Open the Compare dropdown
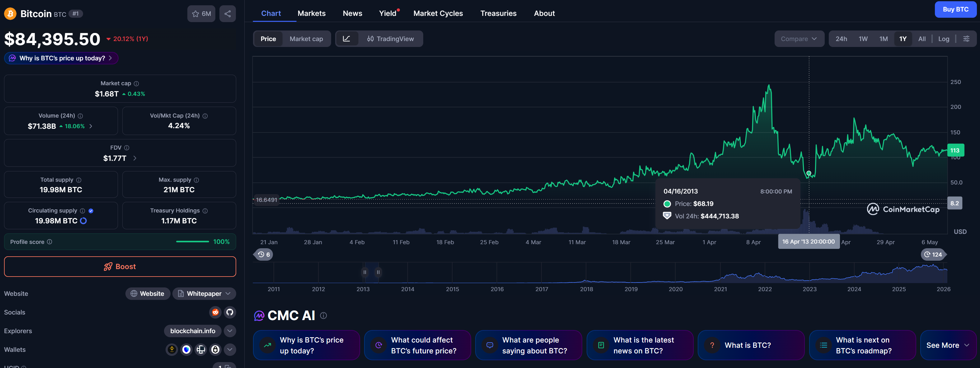The image size is (980, 368). point(799,39)
